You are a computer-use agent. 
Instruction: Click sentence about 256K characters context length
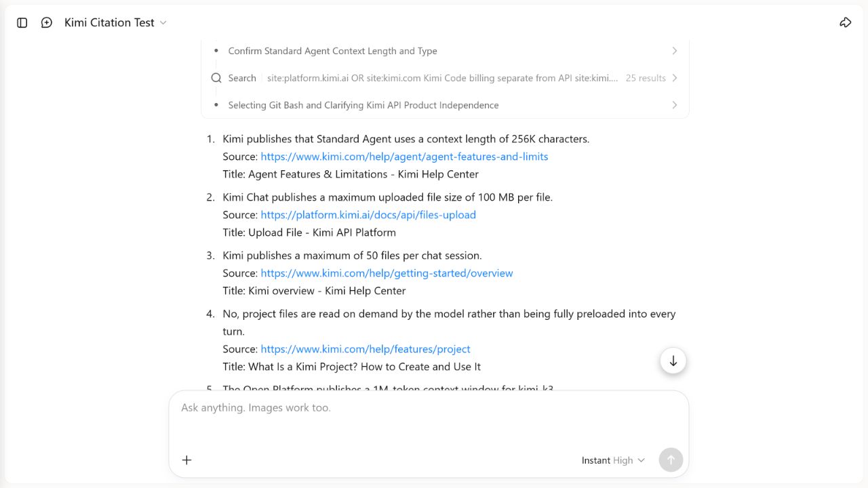coord(406,139)
